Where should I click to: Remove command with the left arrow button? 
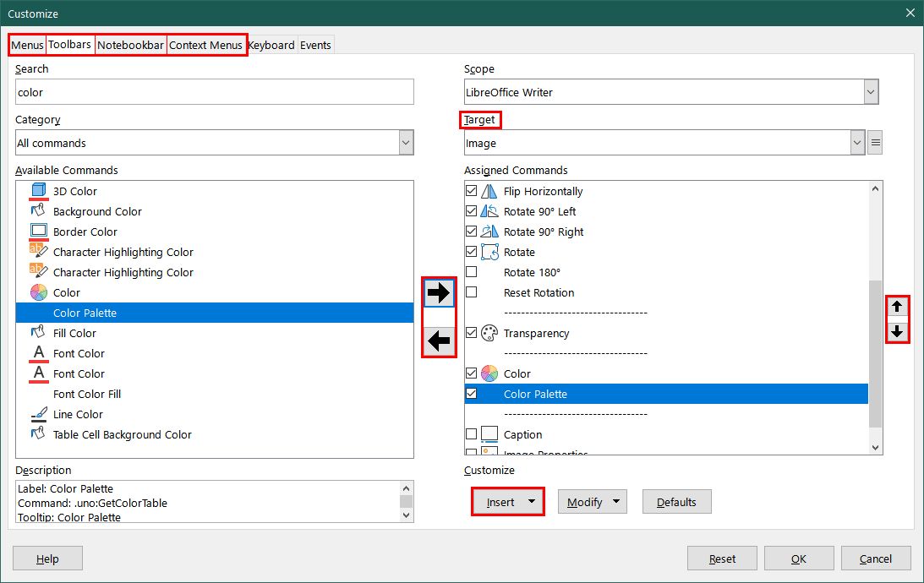tap(439, 341)
